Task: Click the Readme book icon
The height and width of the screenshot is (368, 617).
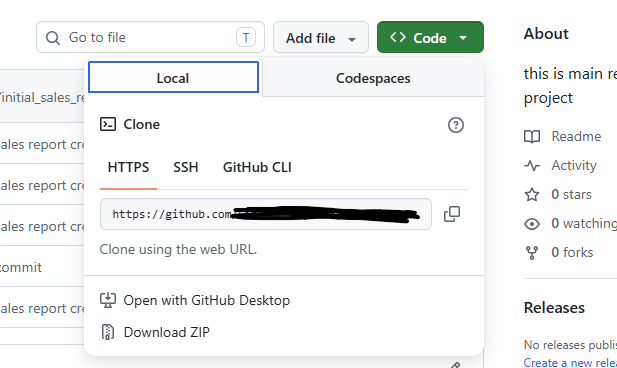Action: coord(532,137)
